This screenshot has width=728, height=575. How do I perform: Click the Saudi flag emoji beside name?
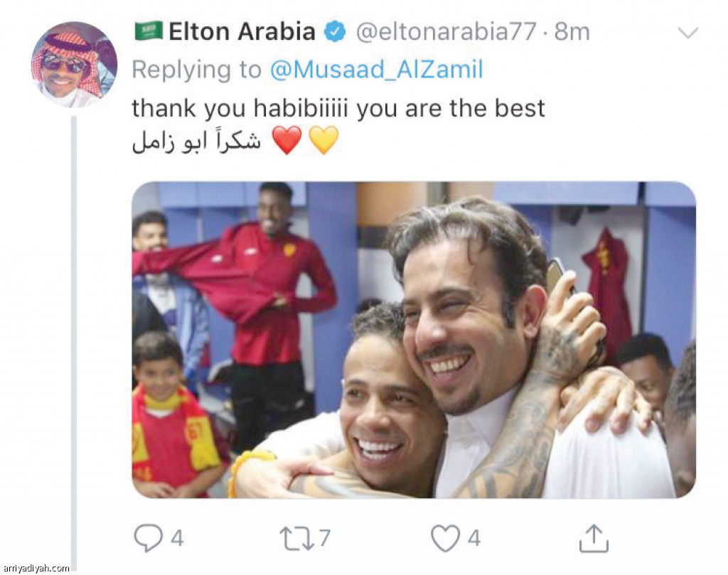click(x=149, y=31)
